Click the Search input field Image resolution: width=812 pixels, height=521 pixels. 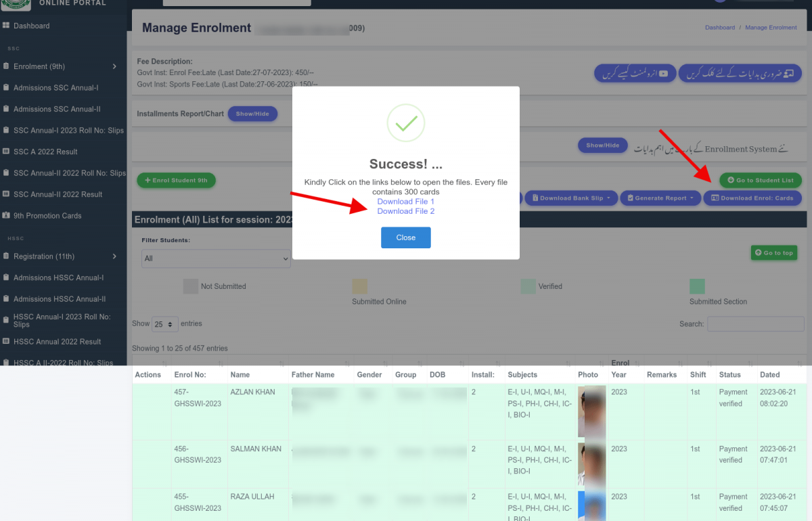[755, 324]
